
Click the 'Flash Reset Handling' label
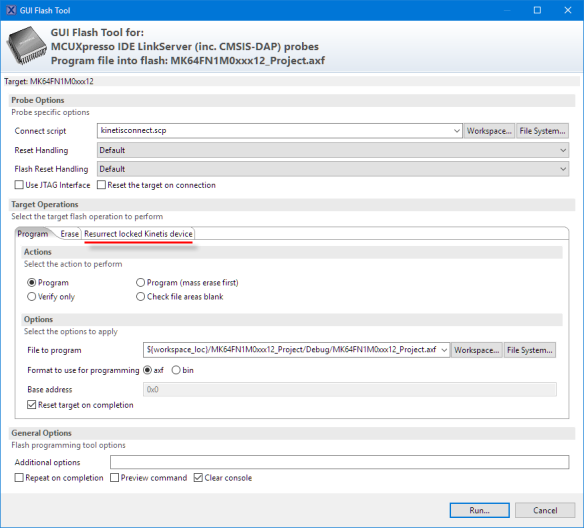pyautogui.click(x=51, y=169)
